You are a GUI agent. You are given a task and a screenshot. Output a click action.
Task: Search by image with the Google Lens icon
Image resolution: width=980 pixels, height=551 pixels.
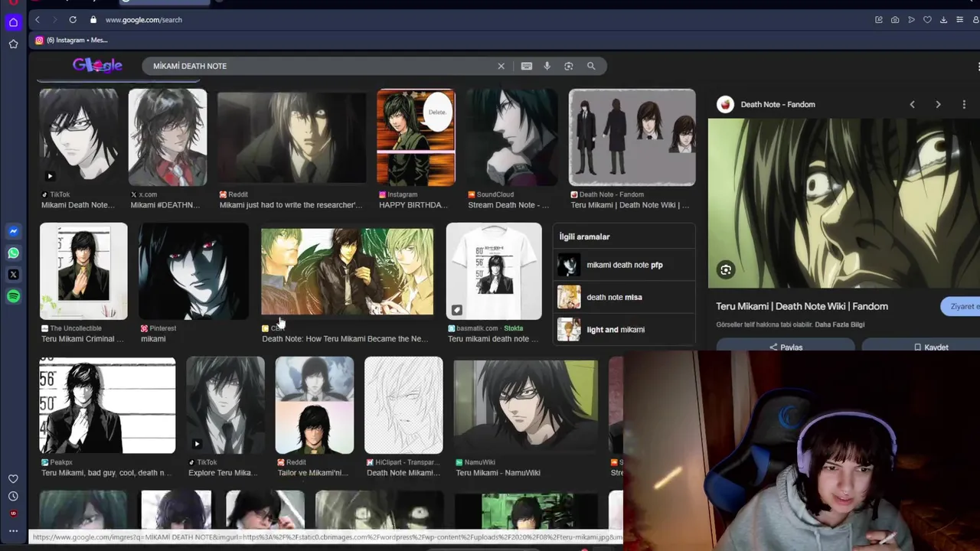[568, 66]
